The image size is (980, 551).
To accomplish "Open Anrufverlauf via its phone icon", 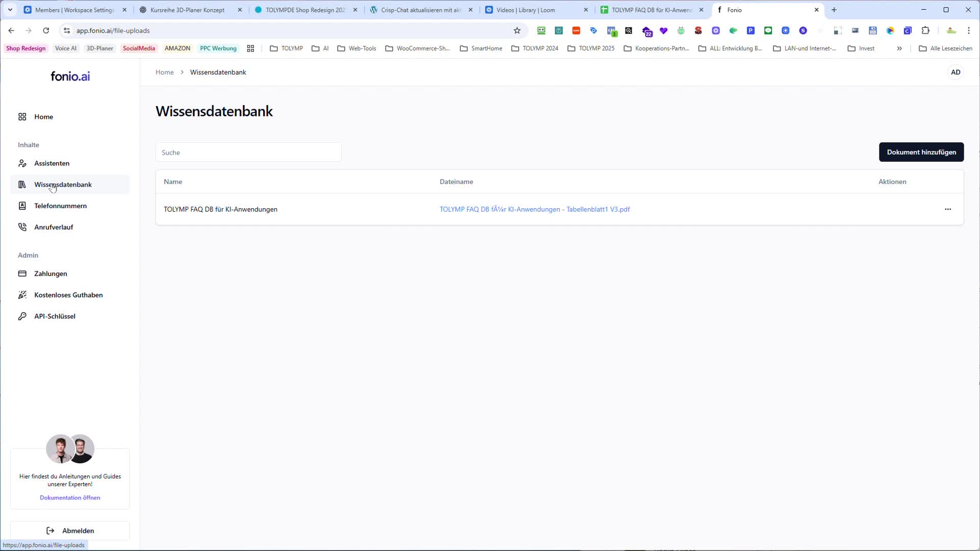I will [x=22, y=227].
